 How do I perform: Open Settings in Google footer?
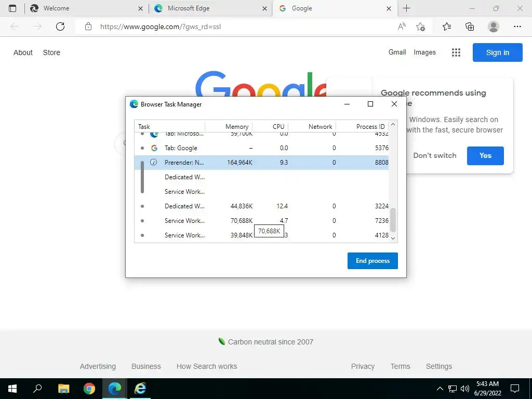[x=438, y=366]
